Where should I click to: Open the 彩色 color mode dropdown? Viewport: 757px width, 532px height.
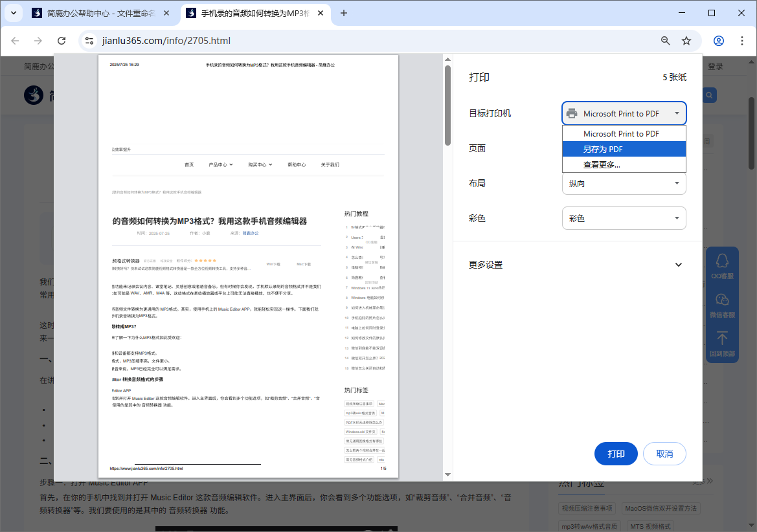click(624, 218)
